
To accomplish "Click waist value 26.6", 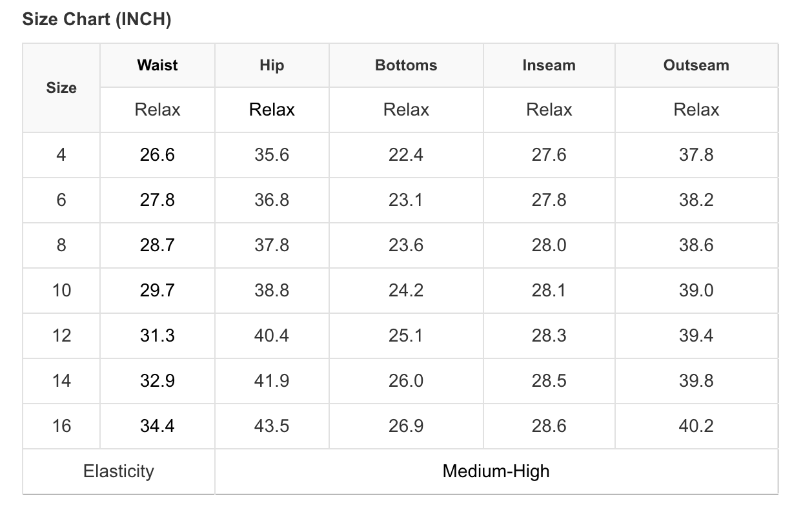I will point(157,155).
